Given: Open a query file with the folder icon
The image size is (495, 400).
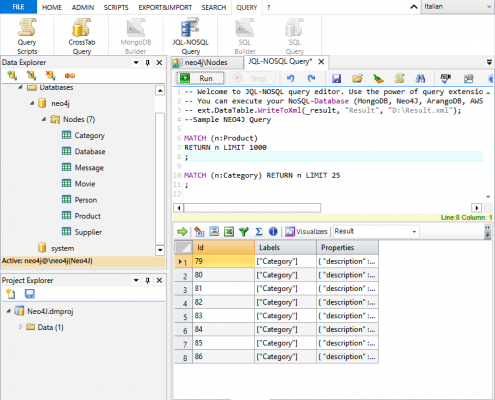Looking at the screenshot, I should pyautogui.click(x=357, y=78).
